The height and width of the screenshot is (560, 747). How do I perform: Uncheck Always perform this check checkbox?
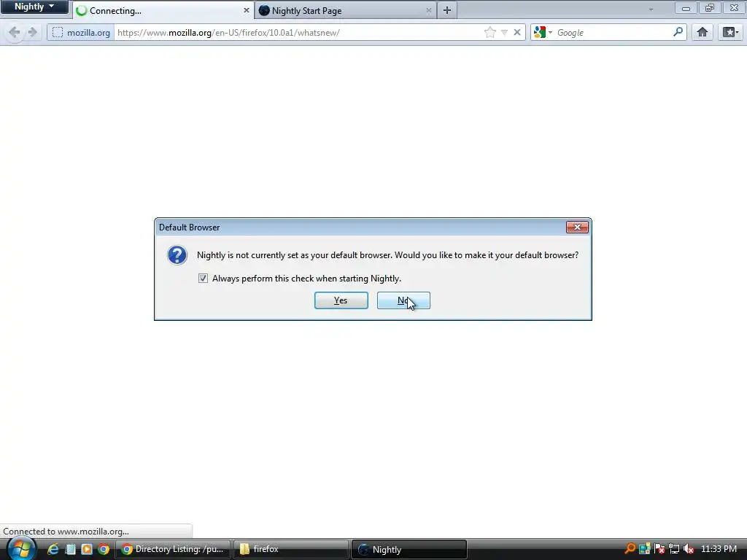point(203,278)
